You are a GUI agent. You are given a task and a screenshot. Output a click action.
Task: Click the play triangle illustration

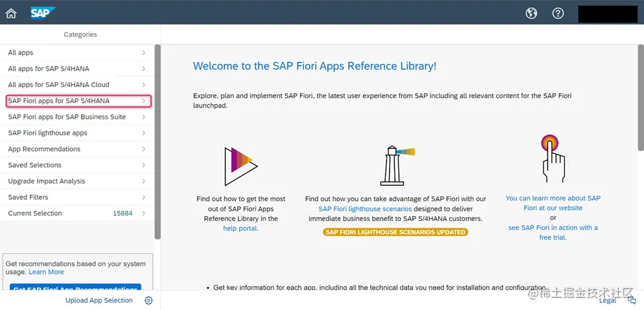tap(241, 166)
